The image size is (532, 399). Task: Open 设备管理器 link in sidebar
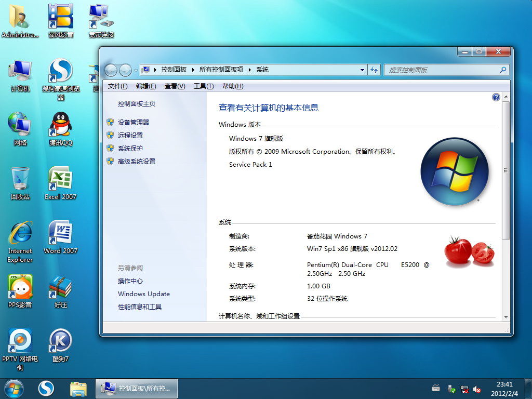(134, 122)
